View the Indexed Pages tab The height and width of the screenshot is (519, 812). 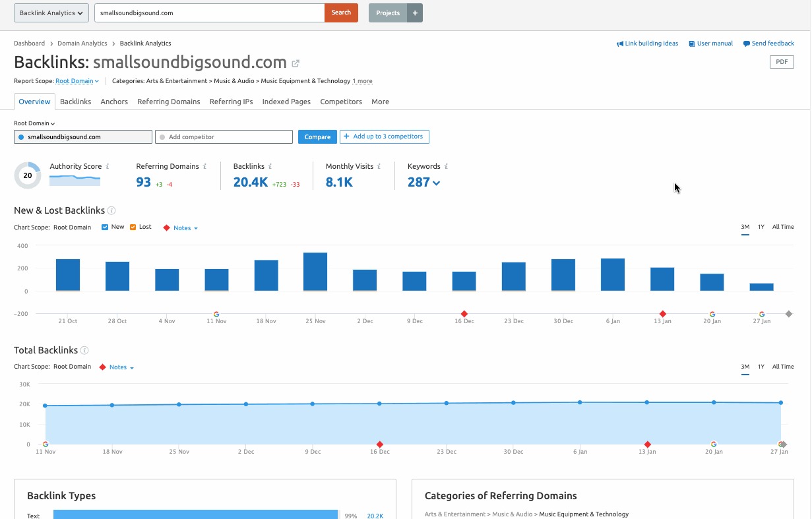(286, 102)
